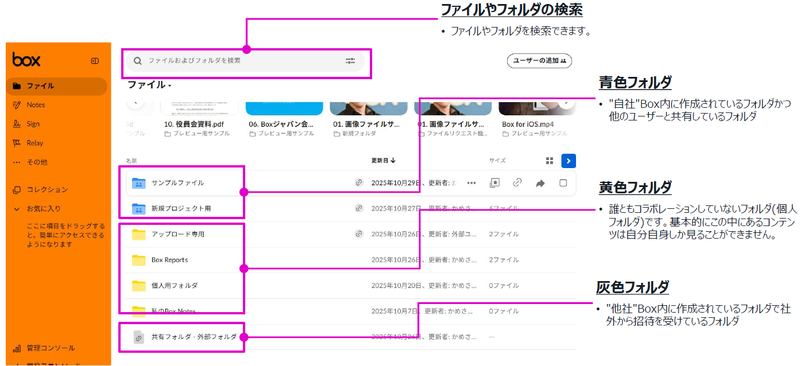The width and height of the screenshot is (800, 366).
Task: Open the サンプルファイル folder
Action: point(178,183)
